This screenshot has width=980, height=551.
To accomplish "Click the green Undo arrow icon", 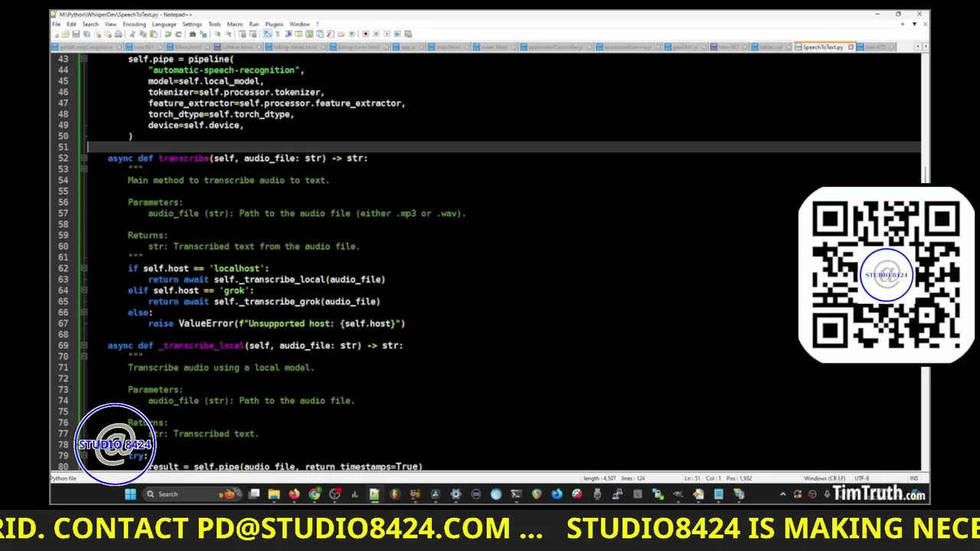I will click(x=167, y=34).
